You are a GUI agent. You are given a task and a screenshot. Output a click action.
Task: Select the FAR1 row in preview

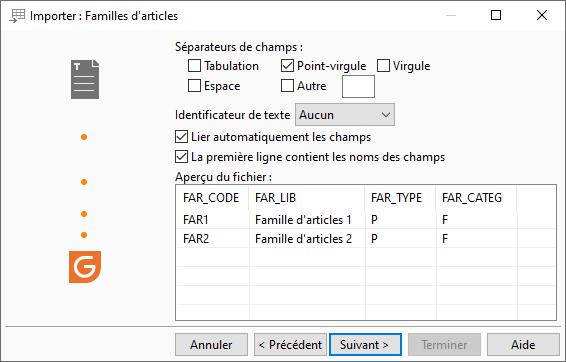click(x=366, y=219)
